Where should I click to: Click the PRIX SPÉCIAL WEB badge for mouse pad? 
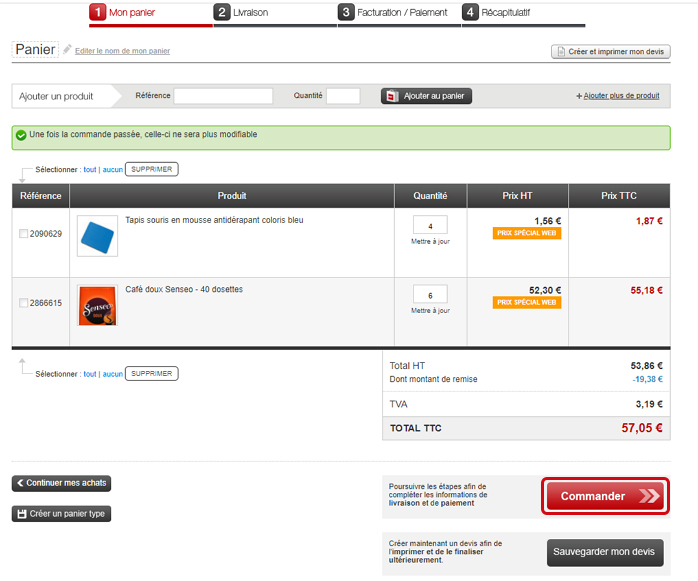[527, 233]
